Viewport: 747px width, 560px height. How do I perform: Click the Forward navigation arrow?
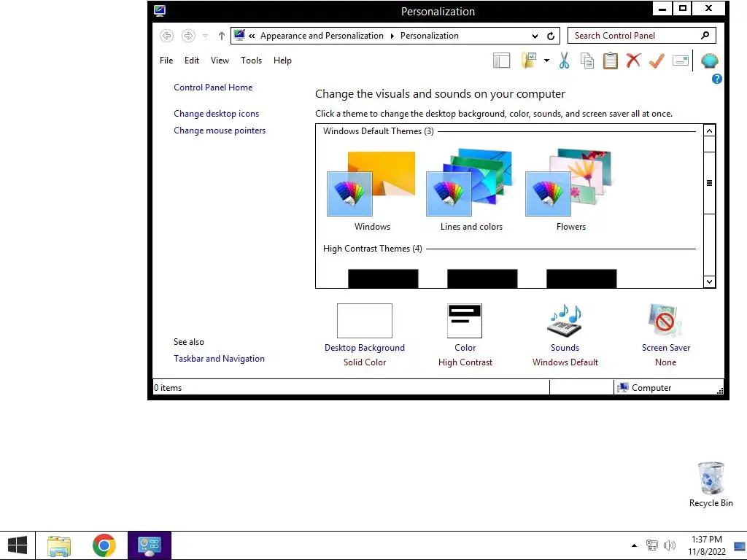(x=188, y=36)
